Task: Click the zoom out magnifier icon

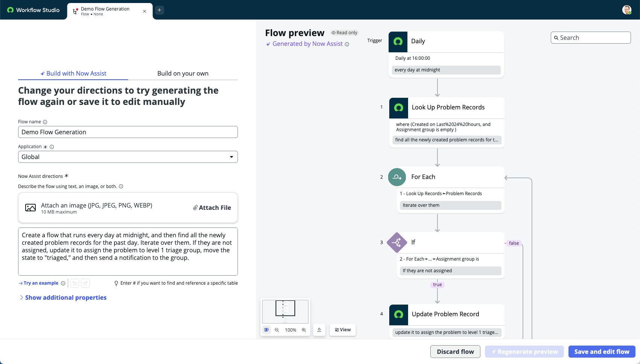Action: coord(277,330)
